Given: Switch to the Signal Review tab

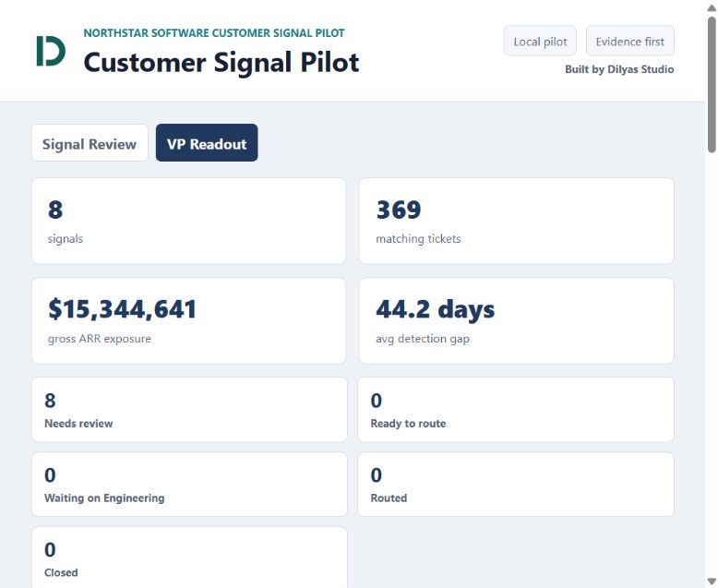Looking at the screenshot, I should pos(90,143).
